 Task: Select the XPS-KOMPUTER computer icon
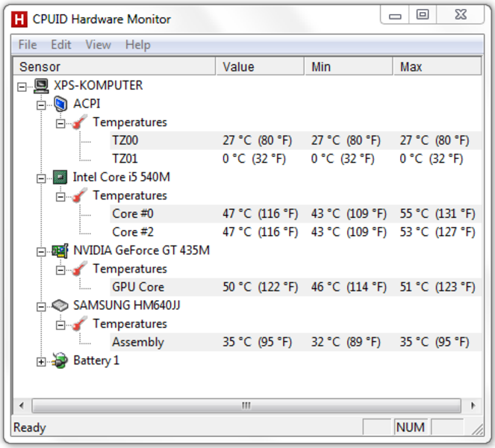click(41, 86)
